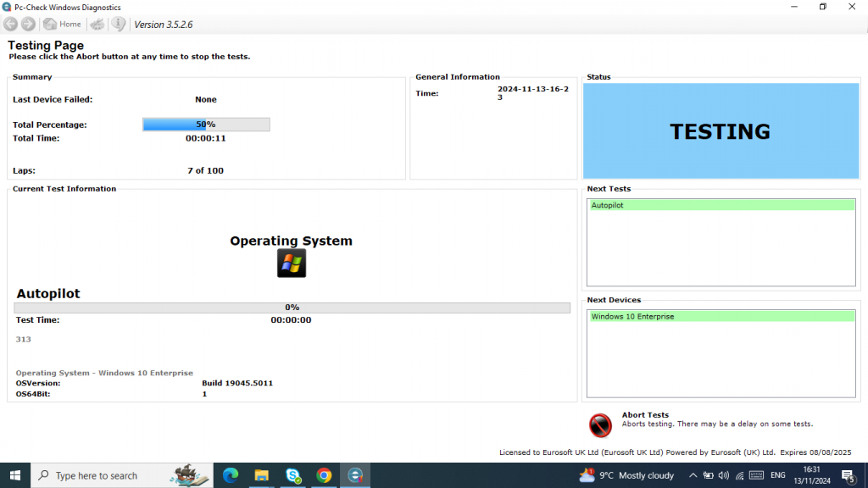The image size is (868, 488).
Task: Open the Start menu
Action: pyautogui.click(x=14, y=474)
